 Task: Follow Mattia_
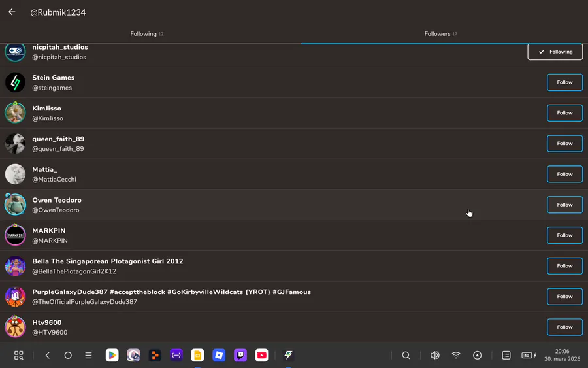click(x=564, y=174)
